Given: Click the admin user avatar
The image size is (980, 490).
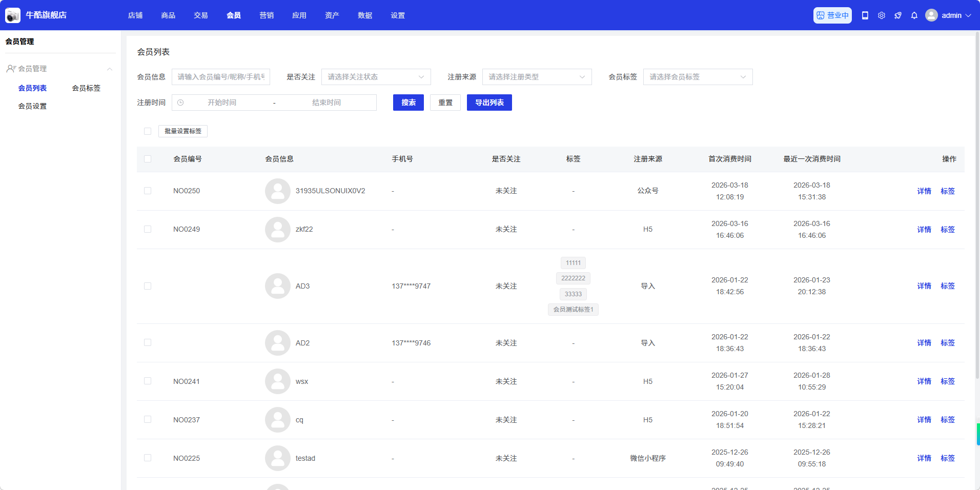Looking at the screenshot, I should (931, 15).
